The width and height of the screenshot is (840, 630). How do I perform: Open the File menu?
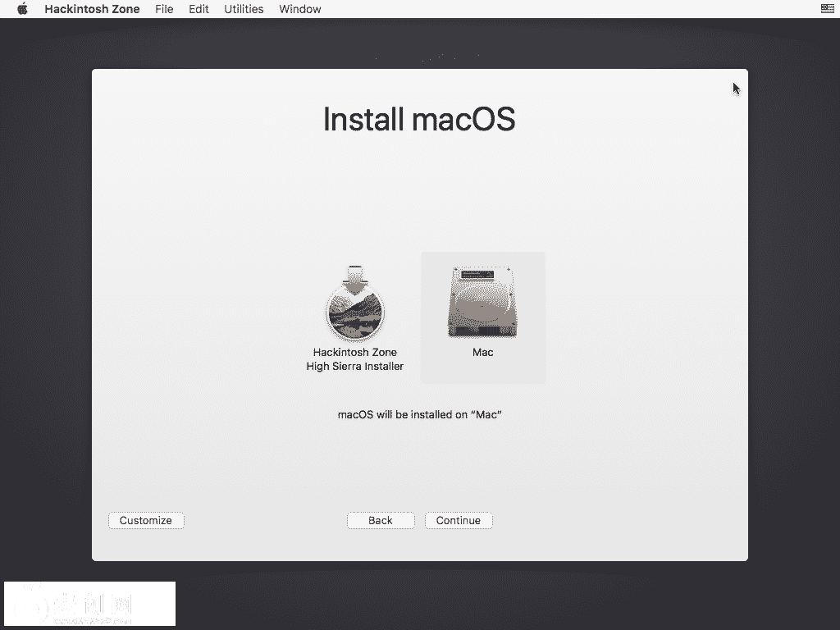click(x=164, y=9)
